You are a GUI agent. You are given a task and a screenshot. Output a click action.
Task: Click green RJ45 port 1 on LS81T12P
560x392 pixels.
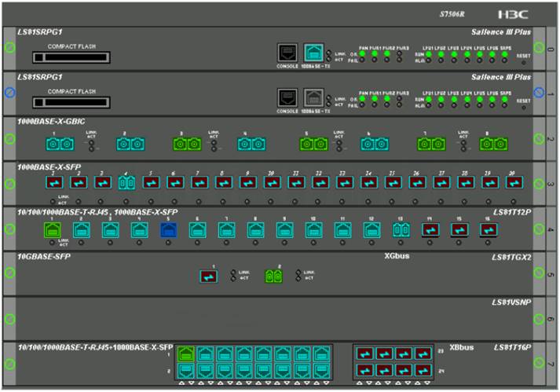point(53,229)
